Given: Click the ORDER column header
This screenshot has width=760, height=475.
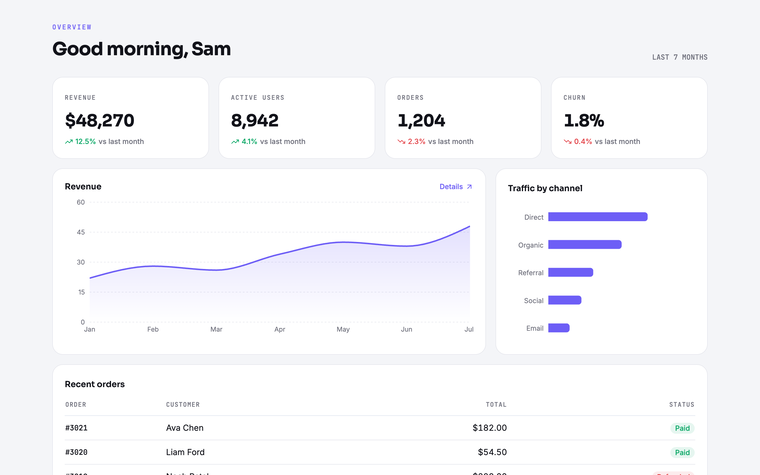Looking at the screenshot, I should pyautogui.click(x=76, y=404).
